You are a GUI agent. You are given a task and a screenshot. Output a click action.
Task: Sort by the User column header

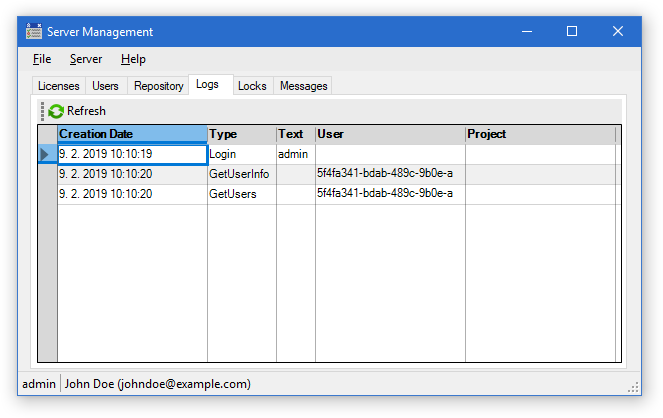390,134
